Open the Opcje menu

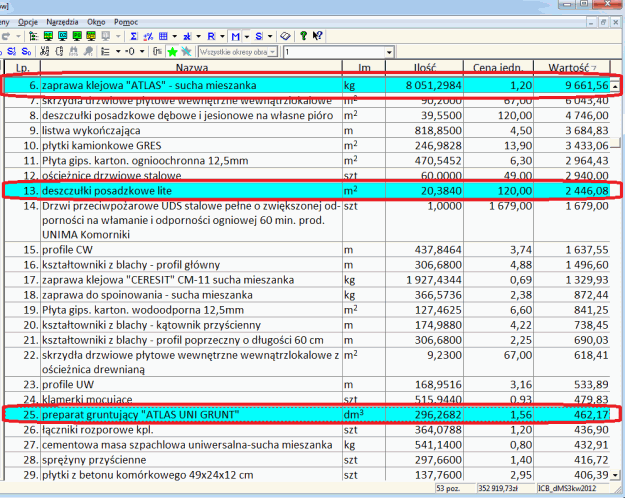(28, 21)
